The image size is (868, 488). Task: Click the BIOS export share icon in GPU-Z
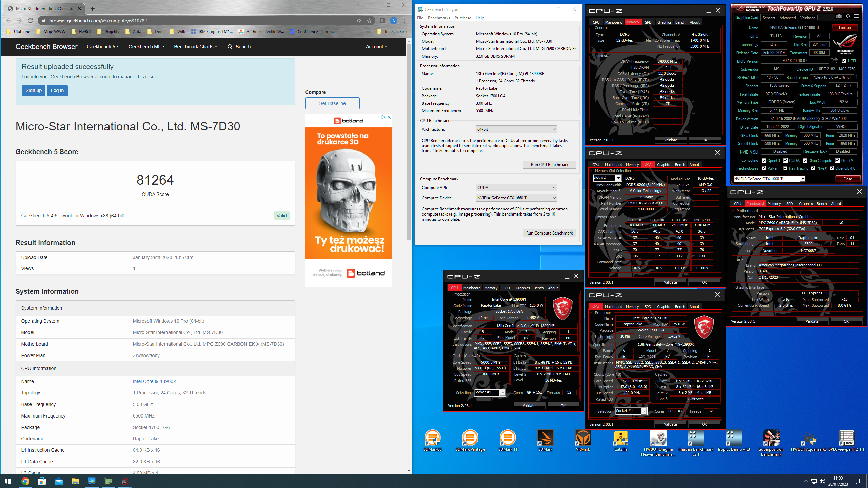tap(834, 61)
